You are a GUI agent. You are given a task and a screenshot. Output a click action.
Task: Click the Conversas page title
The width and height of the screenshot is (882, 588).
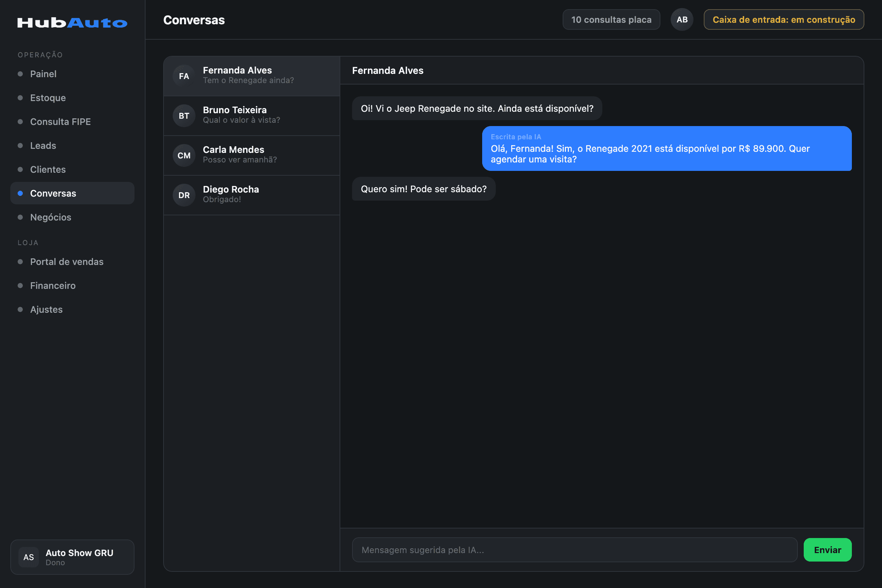tap(194, 20)
